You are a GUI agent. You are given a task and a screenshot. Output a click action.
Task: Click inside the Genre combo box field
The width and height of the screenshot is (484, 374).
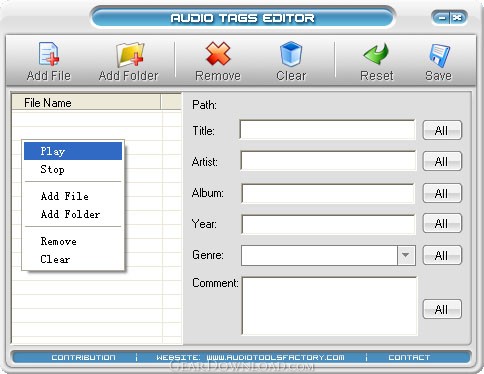click(319, 255)
